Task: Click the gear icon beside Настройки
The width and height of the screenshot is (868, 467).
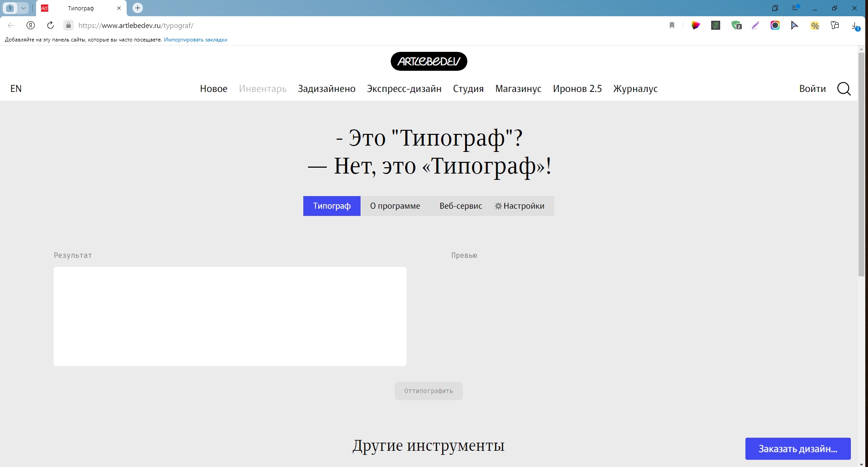Action: pos(498,206)
